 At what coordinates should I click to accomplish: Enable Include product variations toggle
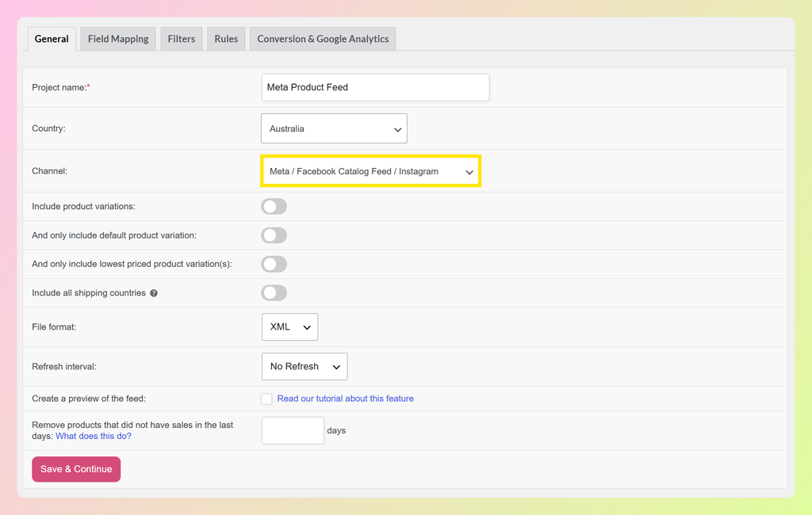coord(274,207)
